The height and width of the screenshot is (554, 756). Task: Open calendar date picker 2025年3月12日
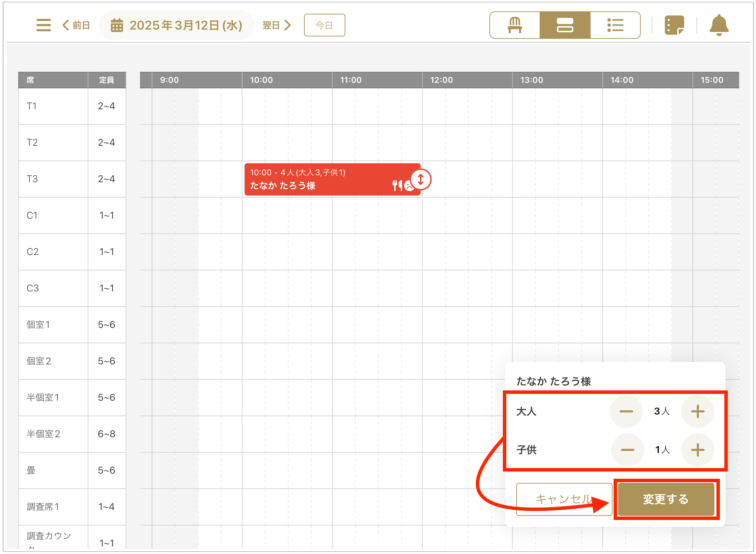coord(176,25)
